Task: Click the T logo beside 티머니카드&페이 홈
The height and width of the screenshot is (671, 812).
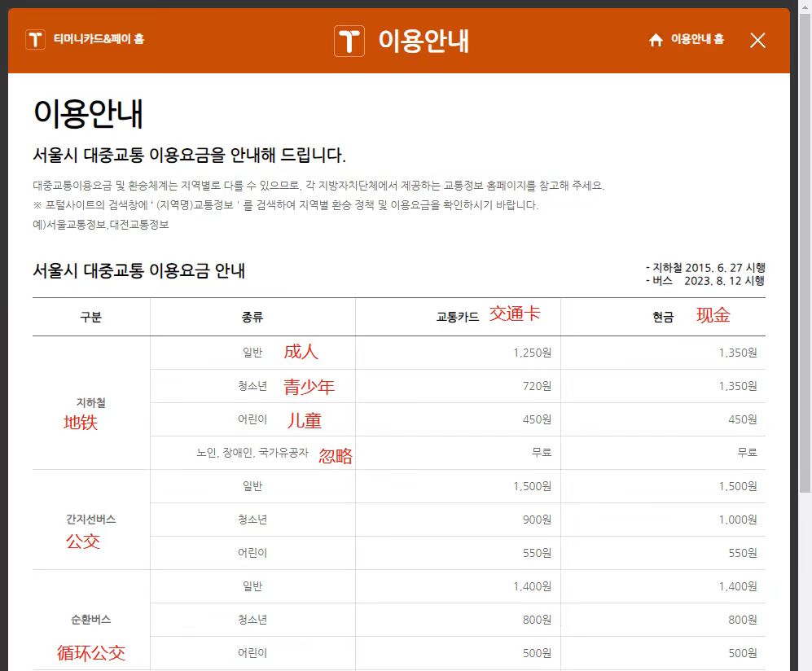Action: 35,39
